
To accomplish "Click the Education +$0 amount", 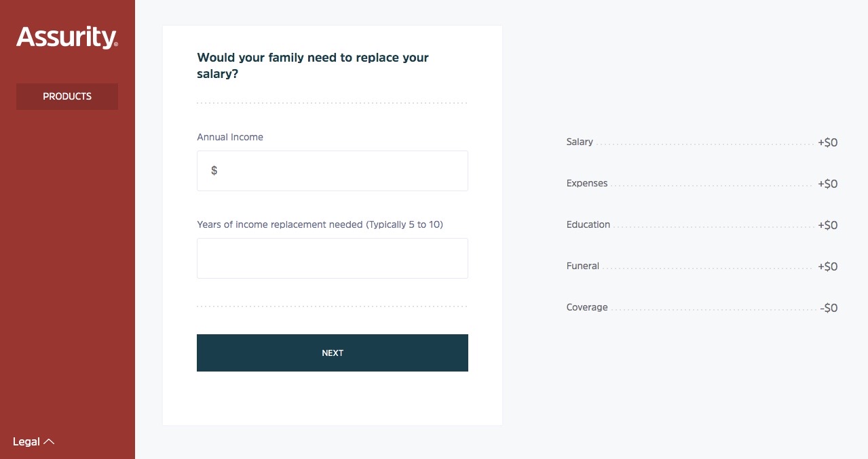I will [x=828, y=226].
